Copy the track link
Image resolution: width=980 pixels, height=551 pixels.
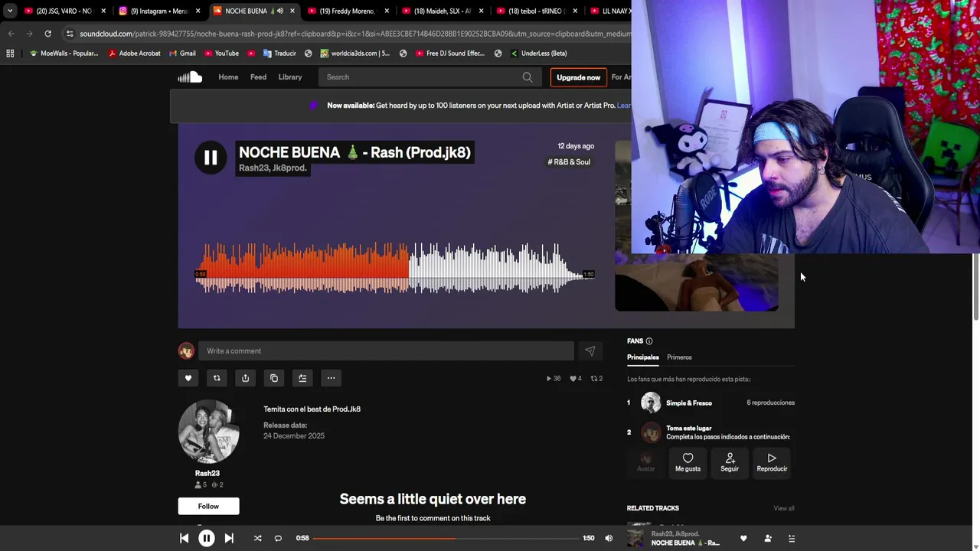point(274,378)
